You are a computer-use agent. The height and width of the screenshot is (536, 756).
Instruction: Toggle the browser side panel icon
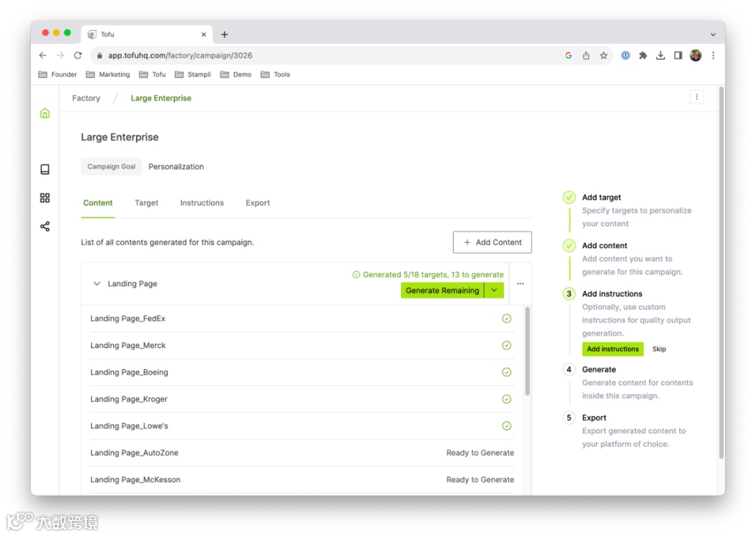(x=678, y=55)
